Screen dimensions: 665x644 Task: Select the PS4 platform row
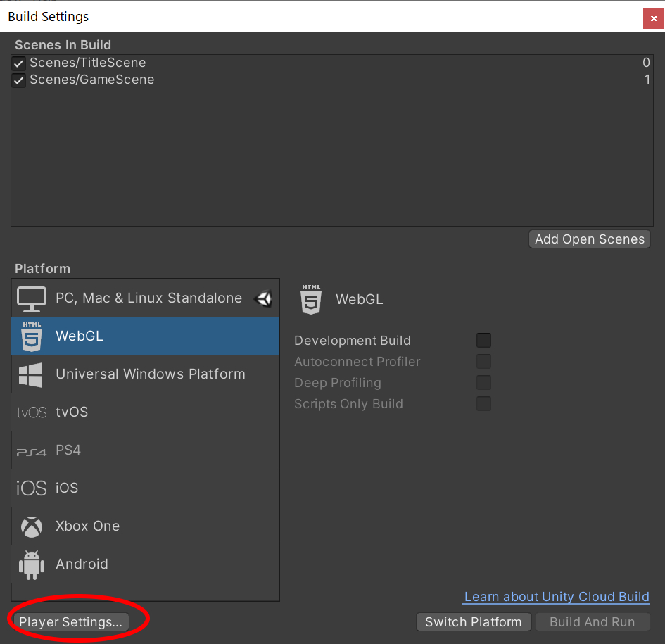[146, 450]
